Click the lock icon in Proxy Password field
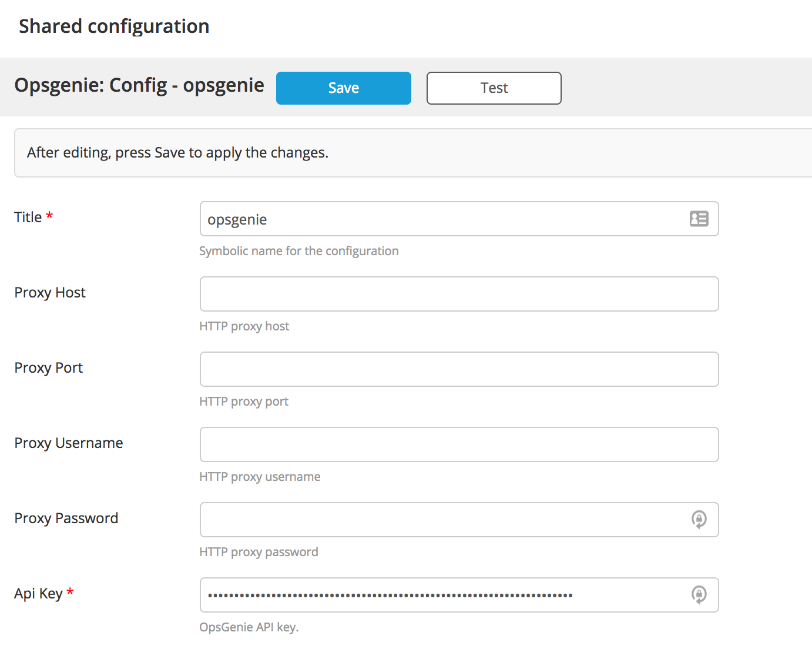This screenshot has height=669, width=812. point(699,519)
